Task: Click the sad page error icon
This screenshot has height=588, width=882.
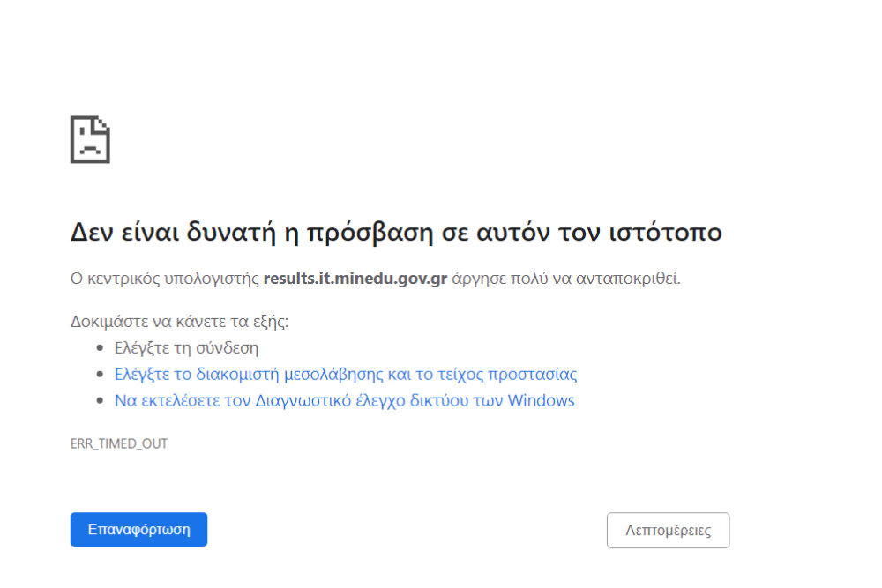Action: pos(90,139)
